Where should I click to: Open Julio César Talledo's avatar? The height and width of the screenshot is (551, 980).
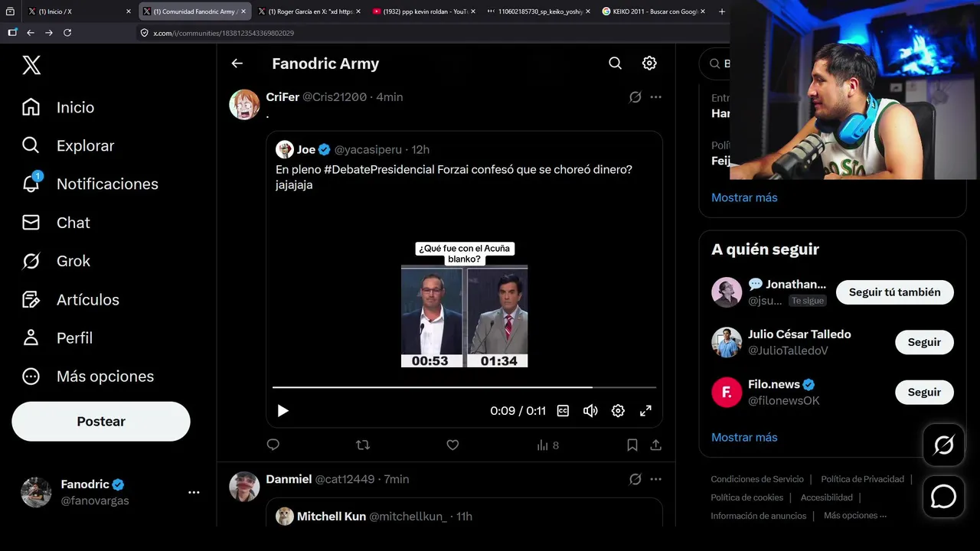click(727, 342)
